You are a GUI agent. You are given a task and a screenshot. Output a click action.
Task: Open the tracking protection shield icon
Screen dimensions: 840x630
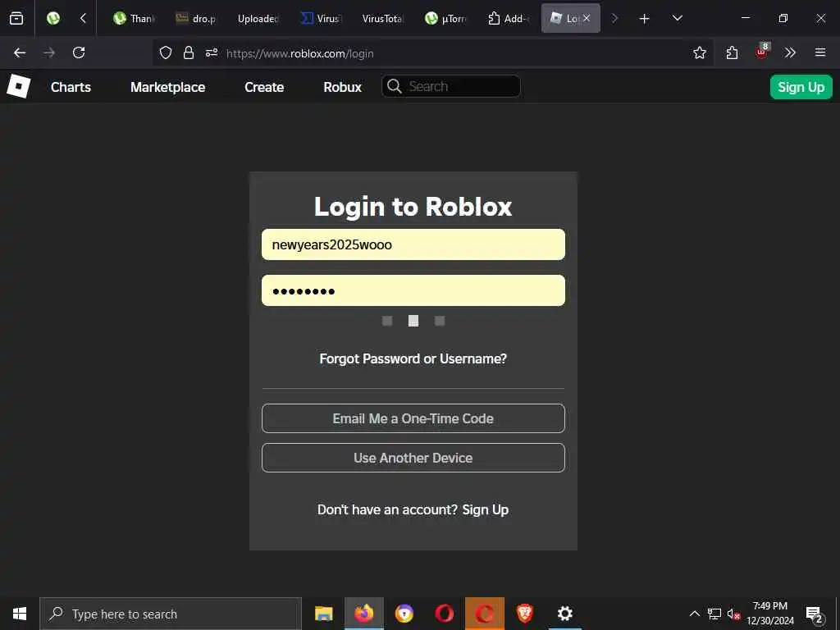166,52
